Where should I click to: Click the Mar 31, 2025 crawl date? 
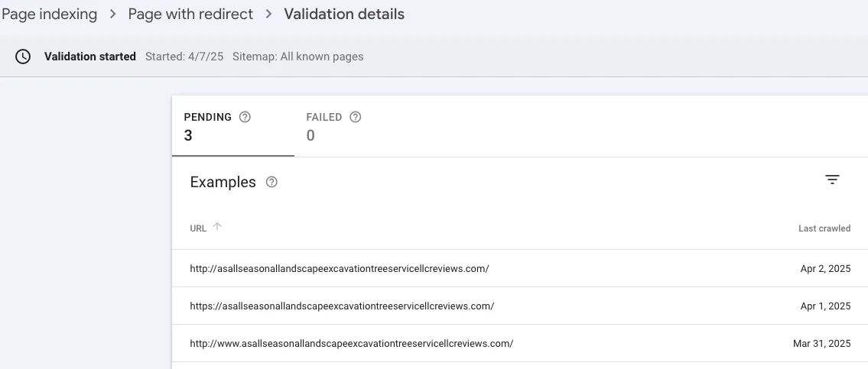click(821, 343)
